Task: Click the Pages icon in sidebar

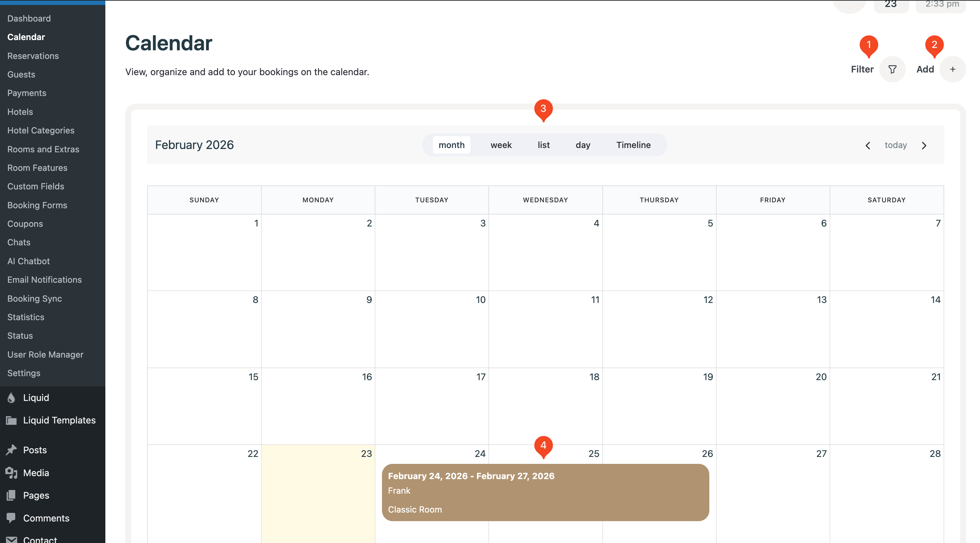Action: pyautogui.click(x=11, y=495)
